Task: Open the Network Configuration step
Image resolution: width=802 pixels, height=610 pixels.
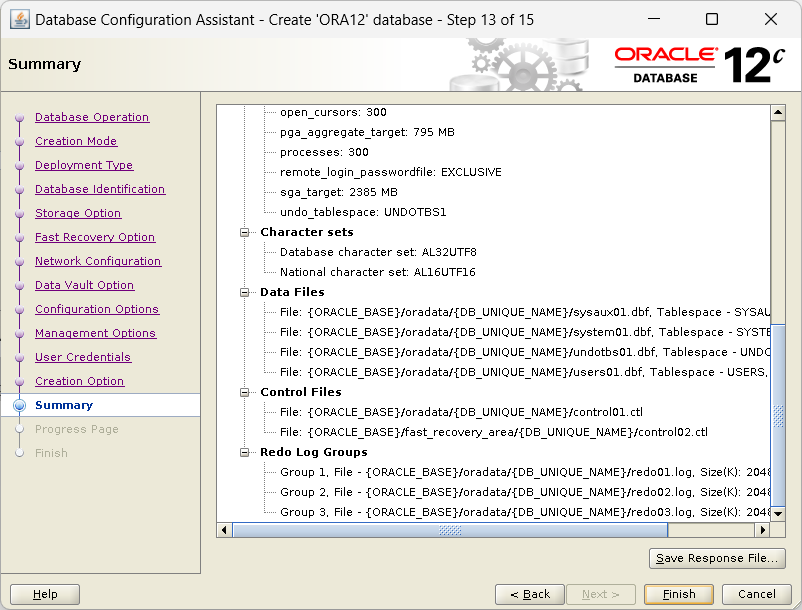Action: [98, 261]
